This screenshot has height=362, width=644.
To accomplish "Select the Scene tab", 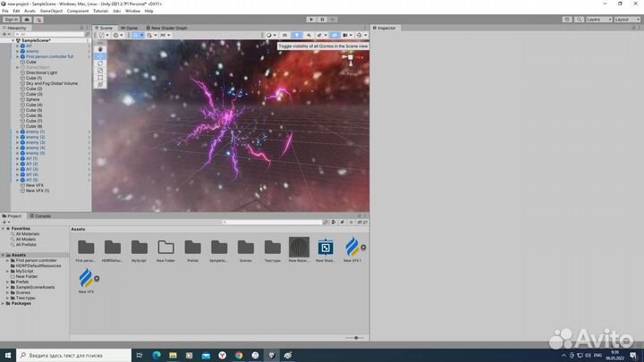I will [x=104, y=28].
